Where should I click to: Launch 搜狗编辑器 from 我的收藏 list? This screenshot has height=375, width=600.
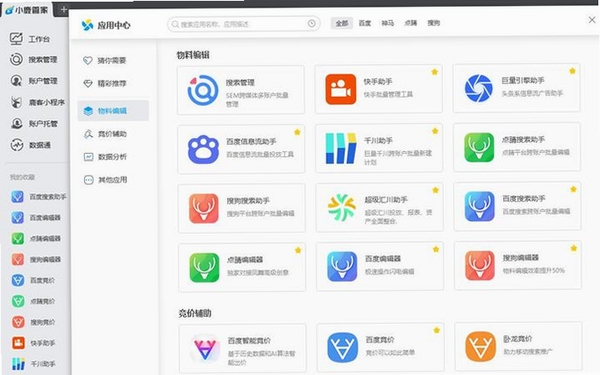click(x=36, y=259)
